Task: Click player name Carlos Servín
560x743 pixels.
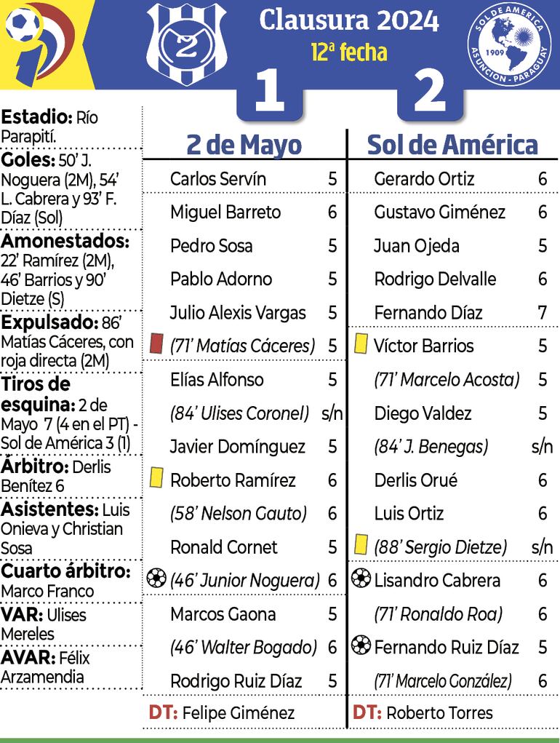Action: (x=217, y=178)
